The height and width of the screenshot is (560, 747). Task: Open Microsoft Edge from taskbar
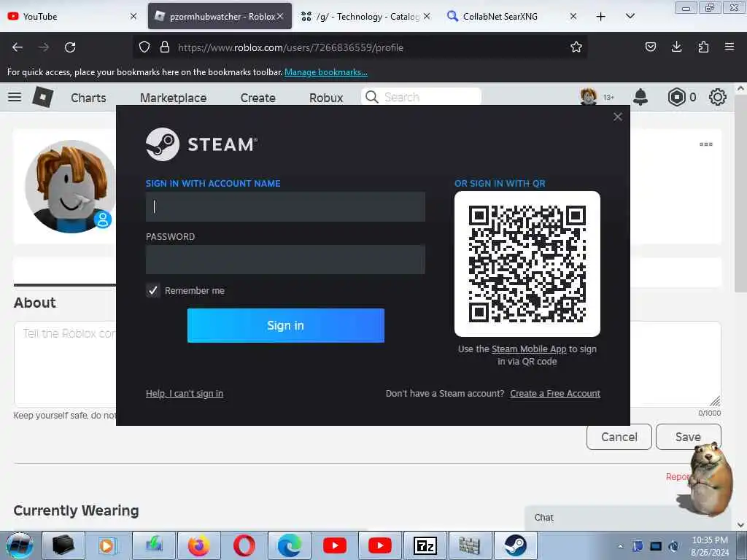(x=290, y=545)
